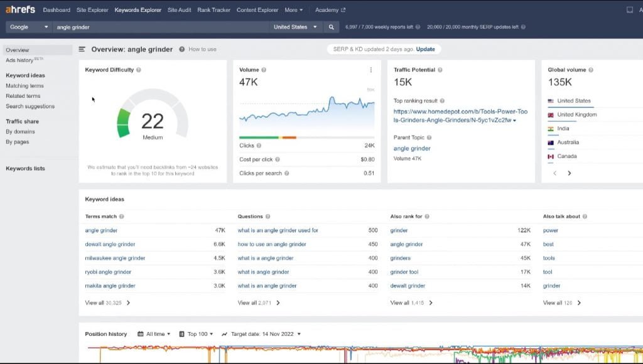643x364 pixels.
Task: Open help icon next to Volume
Action: click(264, 70)
